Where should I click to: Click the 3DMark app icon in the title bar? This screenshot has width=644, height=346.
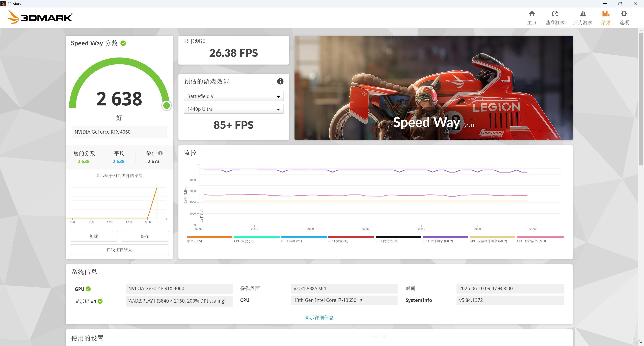point(3,4)
